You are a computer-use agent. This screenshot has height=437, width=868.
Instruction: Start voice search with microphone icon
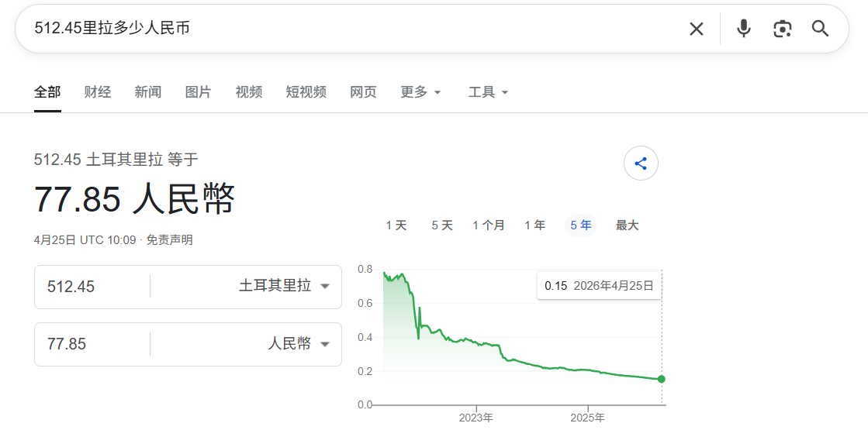pos(743,29)
